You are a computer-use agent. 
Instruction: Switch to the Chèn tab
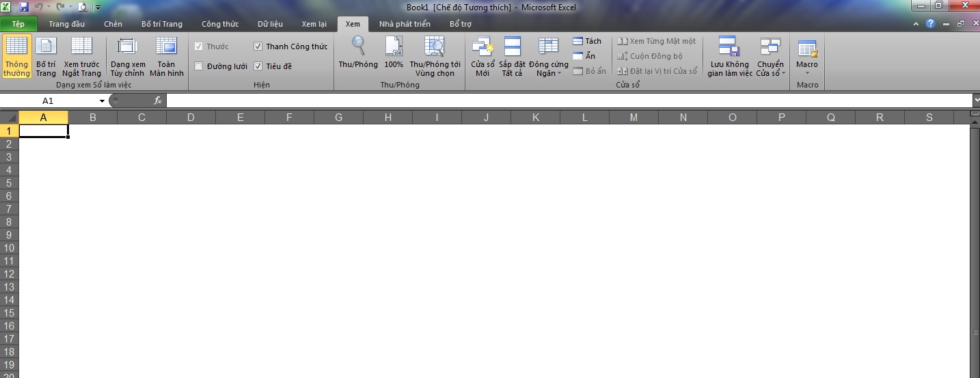(113, 24)
